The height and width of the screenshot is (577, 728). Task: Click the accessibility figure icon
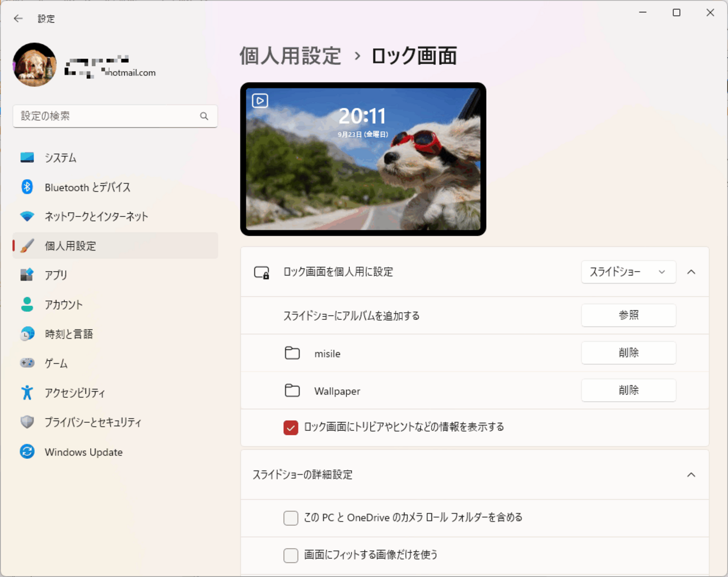pyautogui.click(x=27, y=393)
